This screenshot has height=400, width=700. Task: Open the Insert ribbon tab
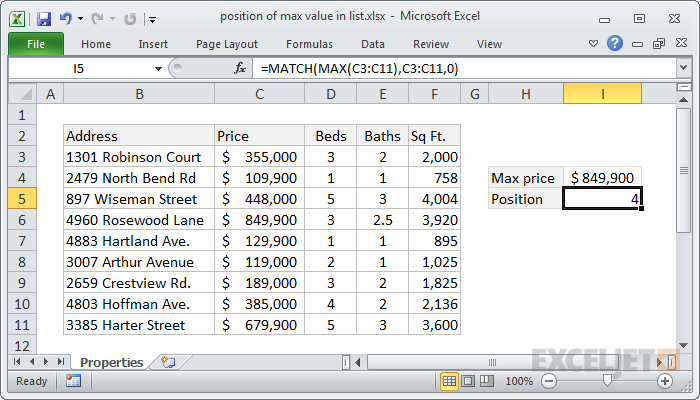153,44
